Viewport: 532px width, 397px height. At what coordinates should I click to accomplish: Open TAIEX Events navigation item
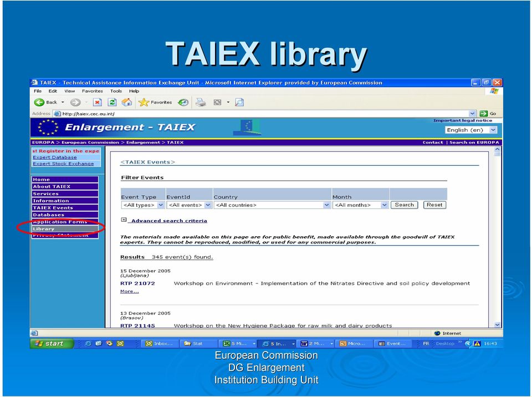pyautogui.click(x=65, y=208)
